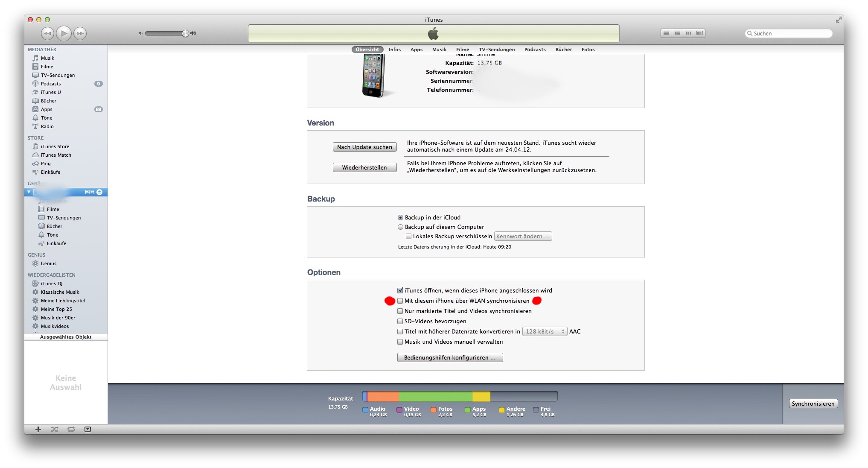Open Apps in the Mediathek sidebar
Screen dimensions: 868x468
[47, 109]
